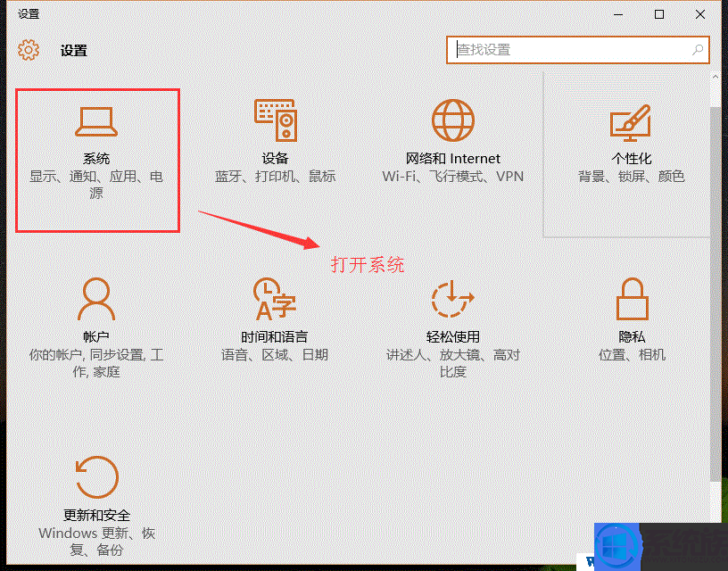Viewport: 728px width, 571px height.
Task: Click description 显示、通知、应用、电源
Action: pyautogui.click(x=96, y=185)
